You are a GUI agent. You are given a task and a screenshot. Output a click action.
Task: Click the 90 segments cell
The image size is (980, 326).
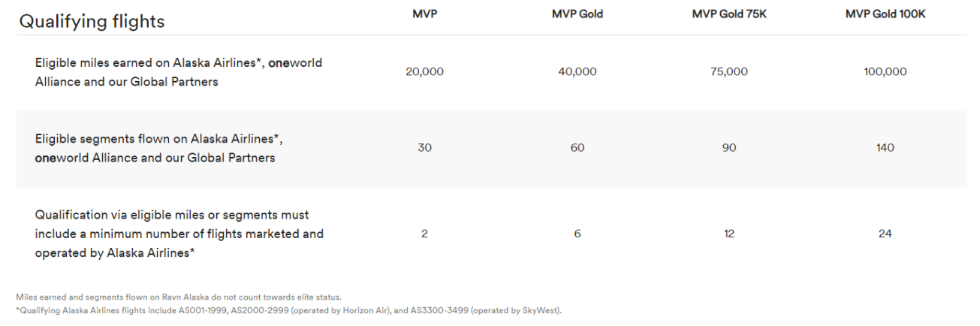pyautogui.click(x=728, y=148)
